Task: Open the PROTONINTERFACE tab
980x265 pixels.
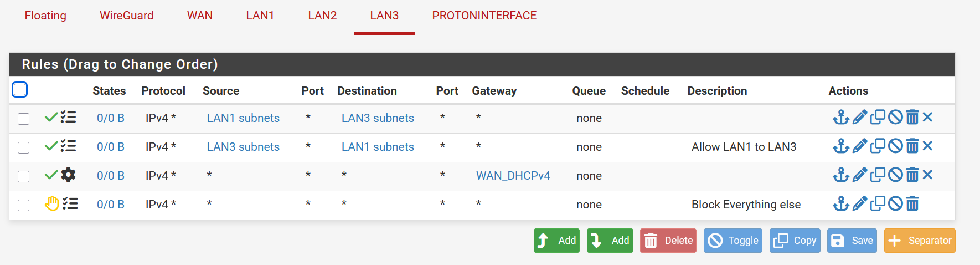Action: click(484, 16)
